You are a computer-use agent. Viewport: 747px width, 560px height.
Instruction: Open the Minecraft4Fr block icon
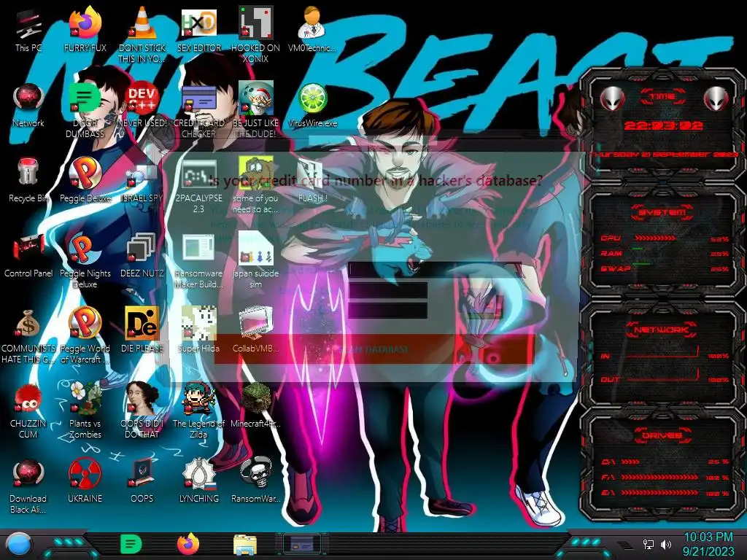coord(255,405)
